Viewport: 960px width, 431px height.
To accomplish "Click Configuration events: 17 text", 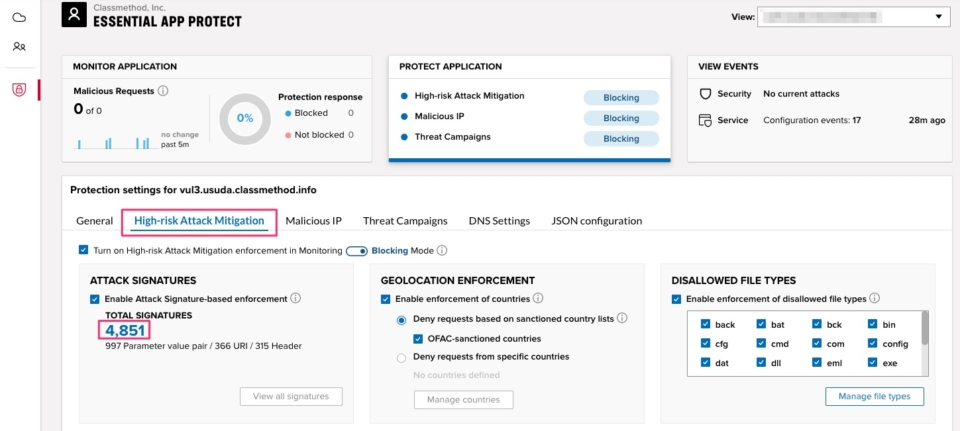I will (812, 121).
